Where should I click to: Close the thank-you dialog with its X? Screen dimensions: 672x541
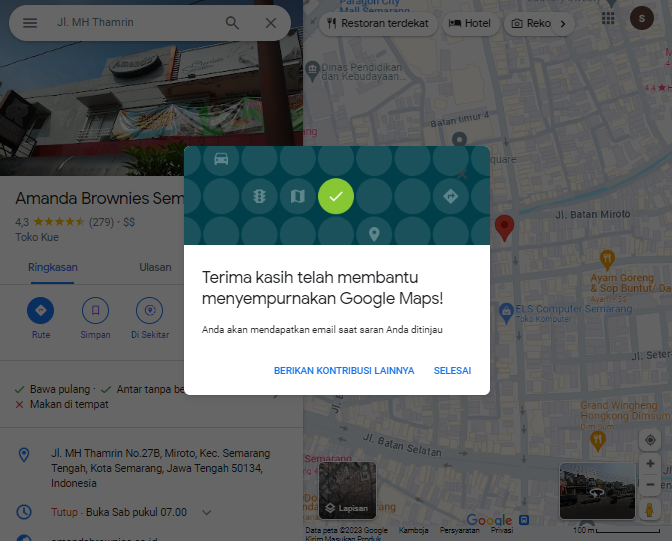click(x=462, y=174)
